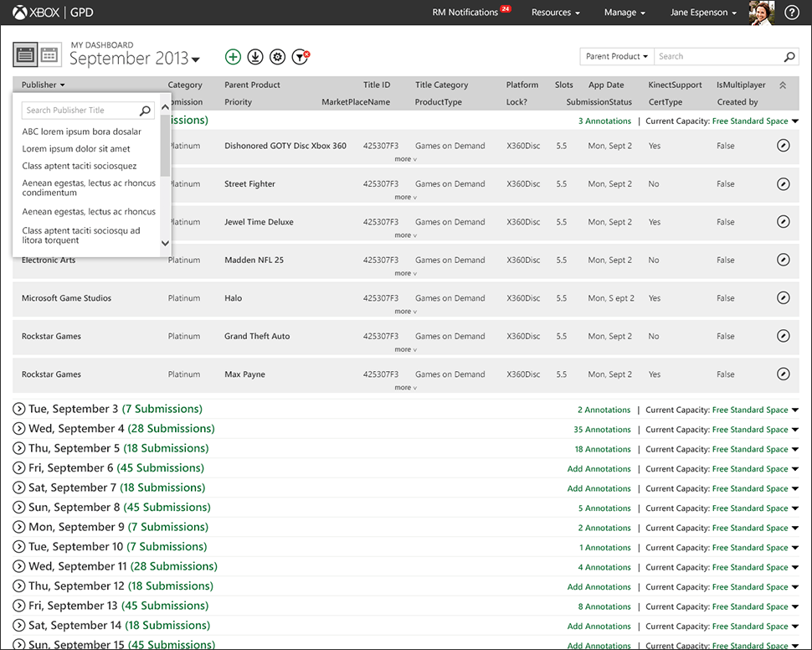Expand Thu, September 5 submissions
Screen dimensions: 812x650
[x=18, y=448]
